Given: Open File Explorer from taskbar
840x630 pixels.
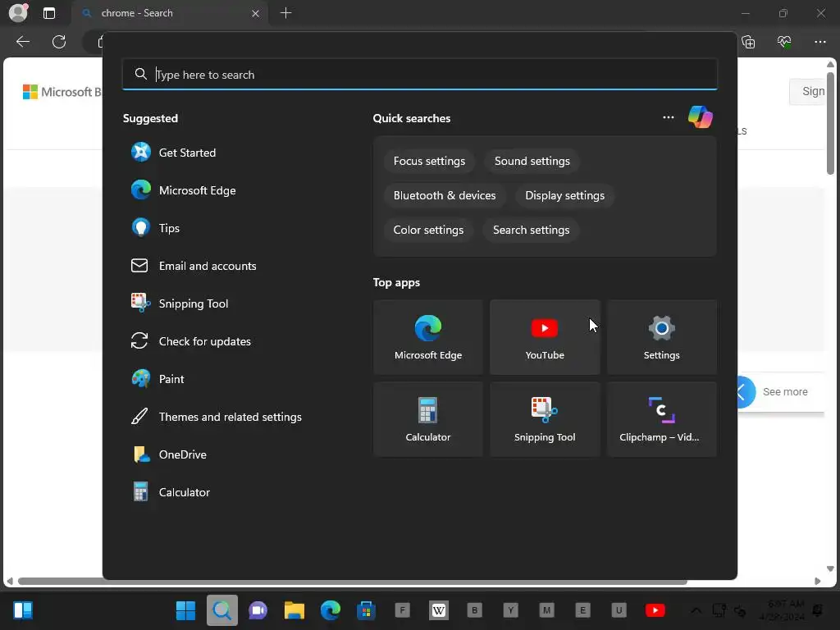Looking at the screenshot, I should point(294,610).
